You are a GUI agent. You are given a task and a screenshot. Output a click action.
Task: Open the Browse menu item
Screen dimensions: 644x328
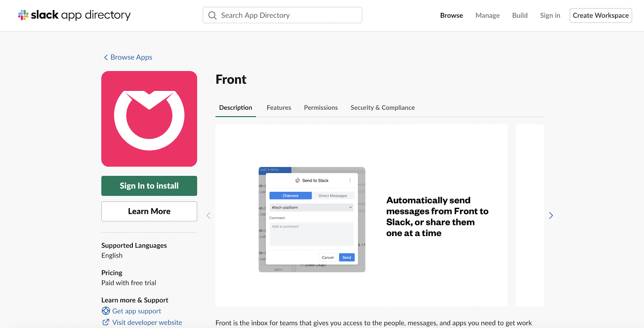coord(451,15)
